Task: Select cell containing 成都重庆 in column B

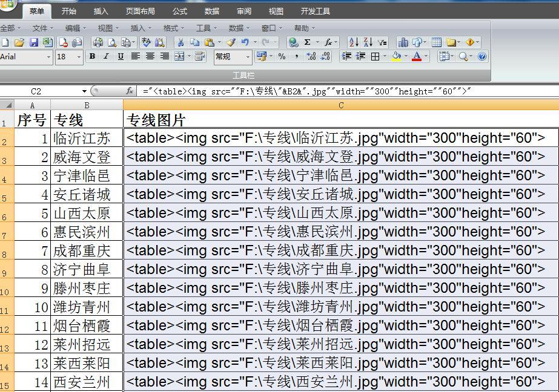Action: 87,250
